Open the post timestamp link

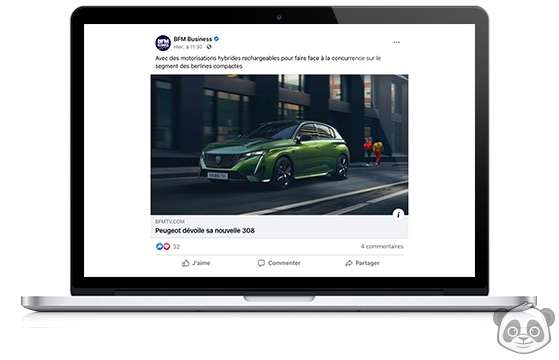click(188, 47)
